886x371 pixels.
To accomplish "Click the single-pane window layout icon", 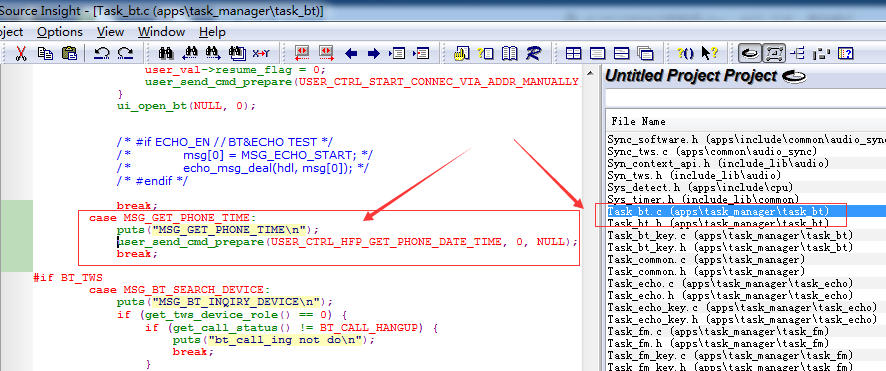I will 597,54.
